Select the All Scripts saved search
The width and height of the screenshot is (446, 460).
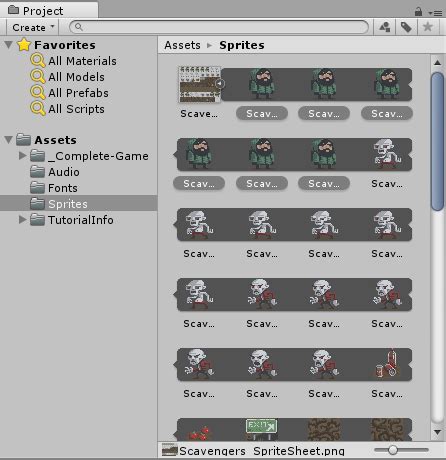(x=76, y=109)
